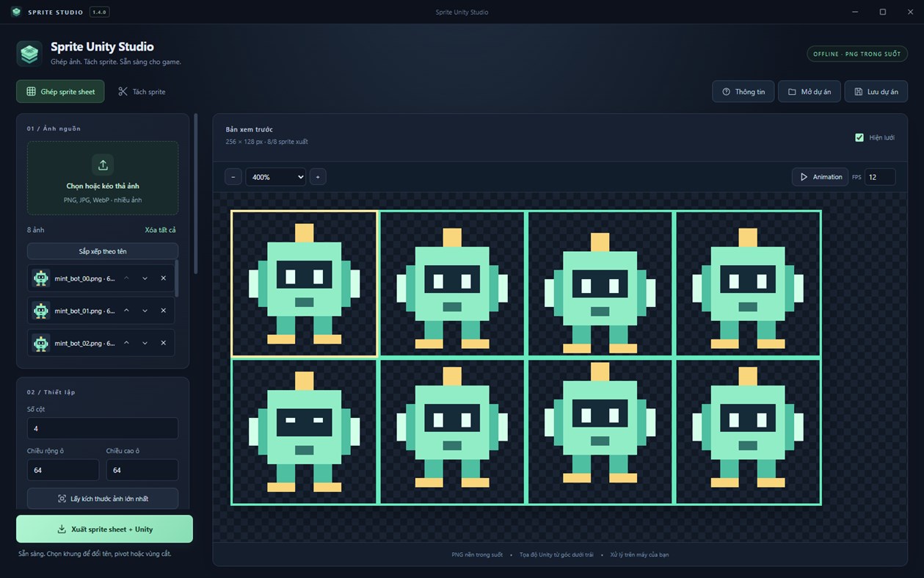Click the 8 ảnh count label
Image resolution: width=924 pixels, height=578 pixels.
[36, 230]
